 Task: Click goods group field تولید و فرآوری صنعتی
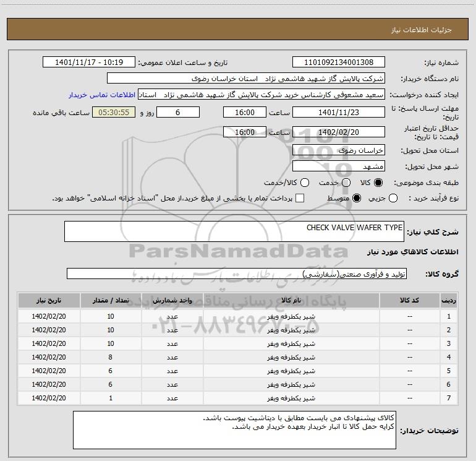[x=237, y=274]
